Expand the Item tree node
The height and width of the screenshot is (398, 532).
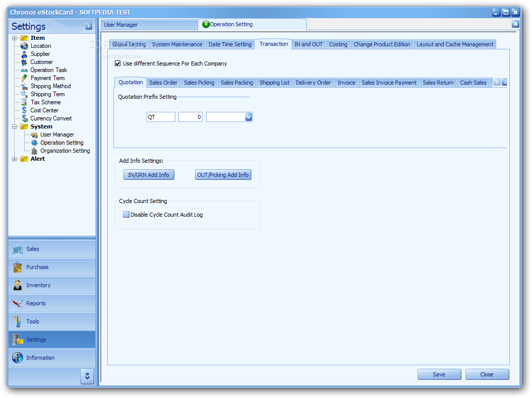[14, 38]
